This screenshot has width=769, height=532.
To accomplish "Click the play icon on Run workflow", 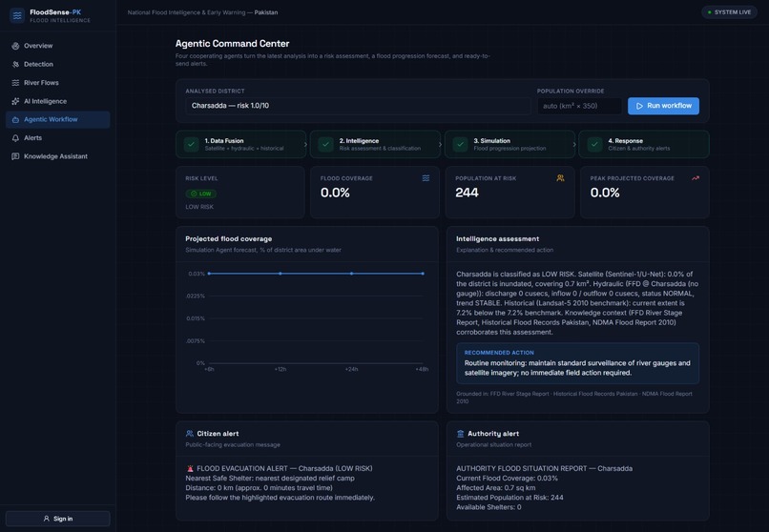I will [x=639, y=106].
